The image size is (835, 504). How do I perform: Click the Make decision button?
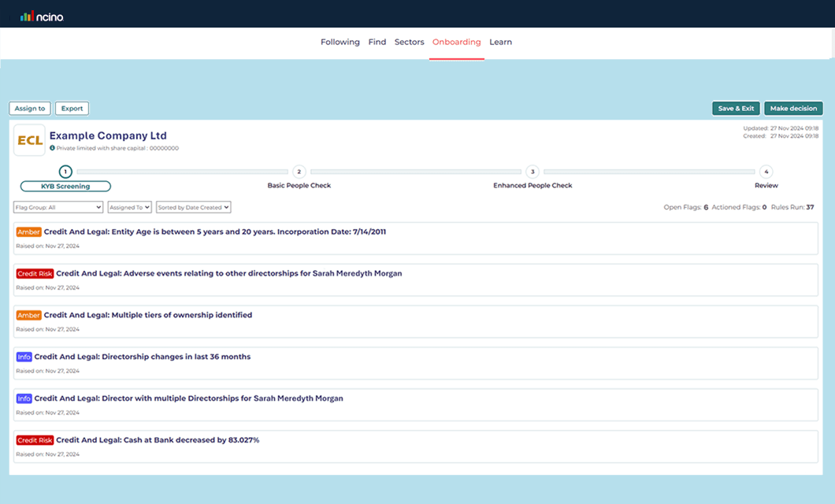point(792,108)
